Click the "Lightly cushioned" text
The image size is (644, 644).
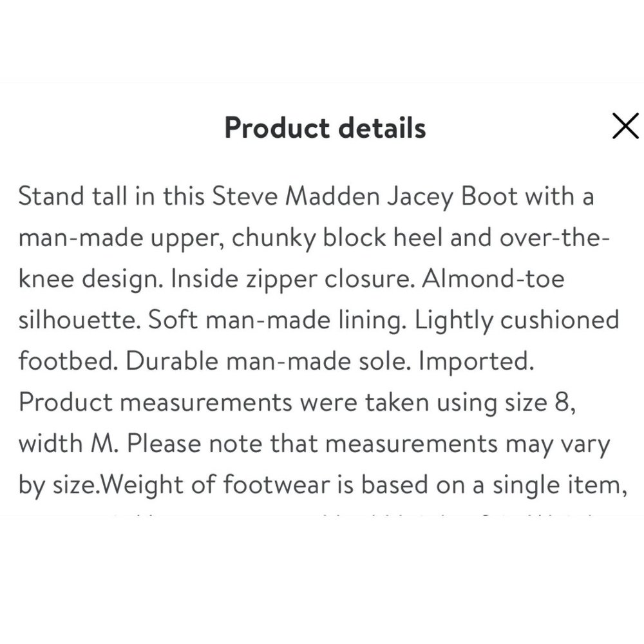(x=516, y=321)
